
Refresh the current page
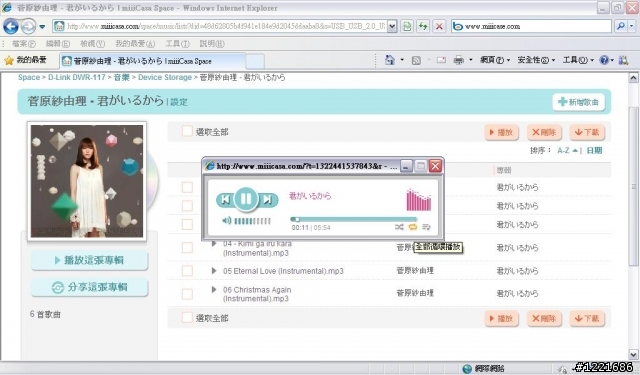(423, 27)
